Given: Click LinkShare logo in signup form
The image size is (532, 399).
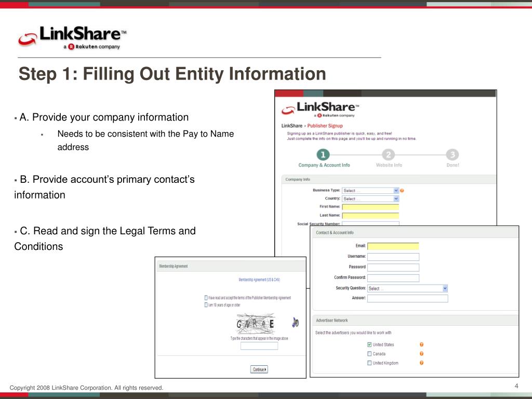Looking at the screenshot, I should click(320, 109).
